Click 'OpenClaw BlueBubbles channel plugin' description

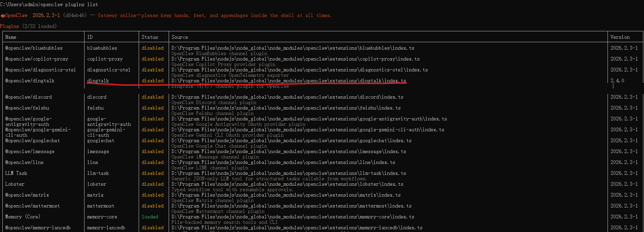coord(219,53)
